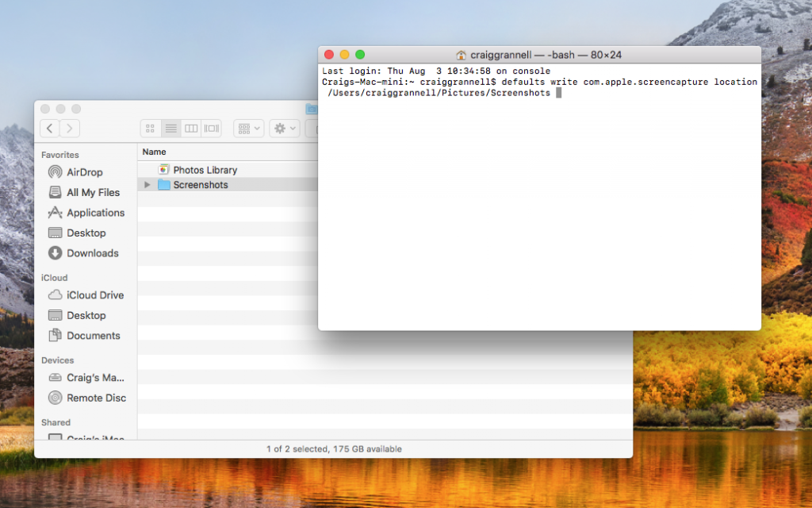Switch Finder to icon view

pyautogui.click(x=150, y=128)
